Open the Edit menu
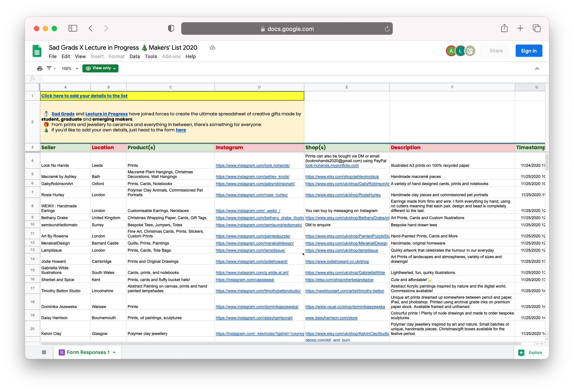The height and width of the screenshot is (392, 574). pos(66,57)
